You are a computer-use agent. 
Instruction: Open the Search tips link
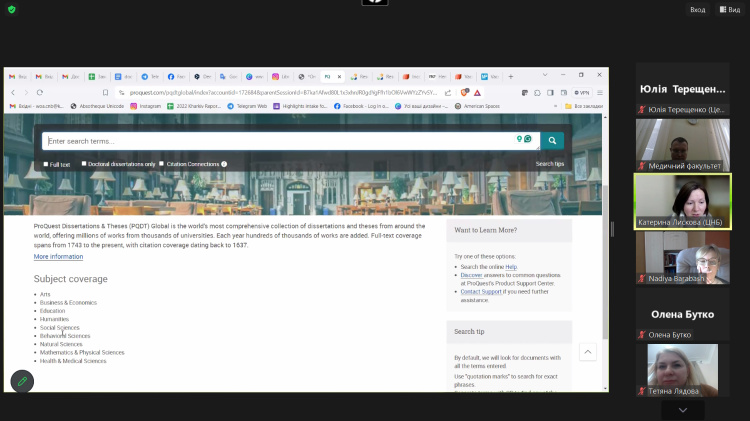(x=550, y=164)
